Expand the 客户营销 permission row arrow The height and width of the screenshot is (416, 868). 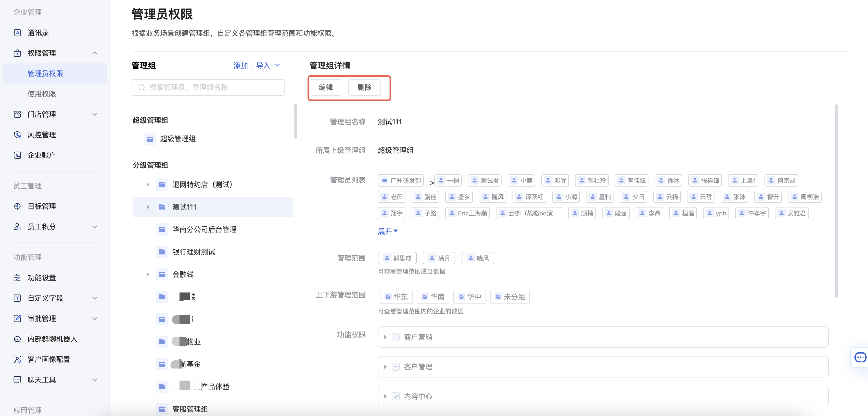pyautogui.click(x=386, y=337)
